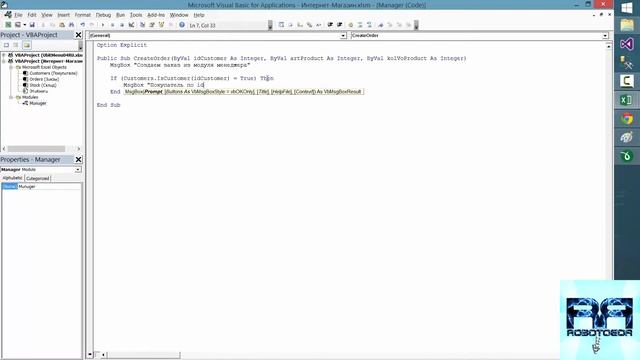Viewport: 640px width, 360px height.
Task: Click the Project panel horizontal scrollbar thumb
Action: point(36,149)
